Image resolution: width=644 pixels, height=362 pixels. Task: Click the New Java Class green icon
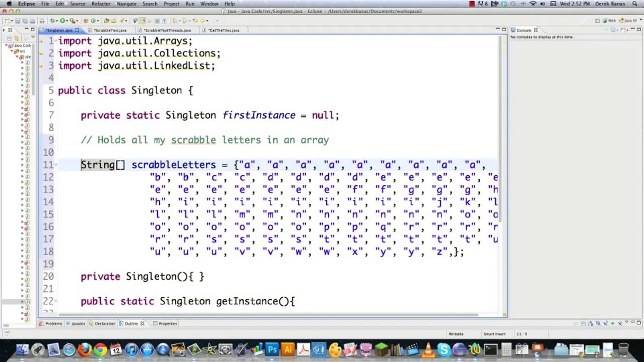tap(93, 21)
